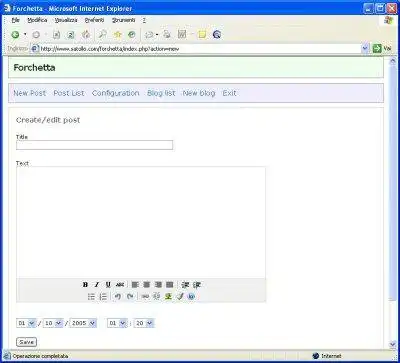The height and width of the screenshot is (363, 400).
Task: Click the Bold formatting icon
Action: (85, 285)
